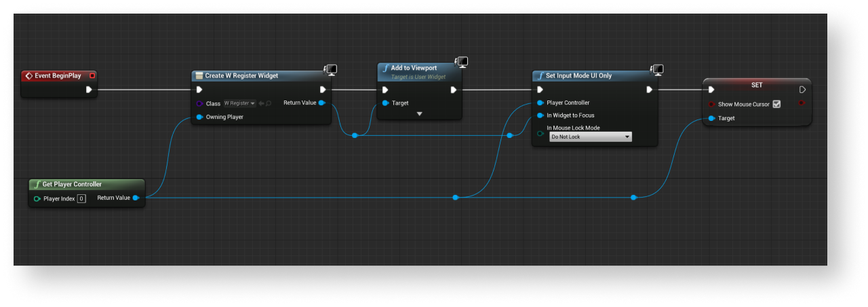Click the Show Mouse Cursor input pin
Screen dimensions: 868x307
(x=711, y=104)
